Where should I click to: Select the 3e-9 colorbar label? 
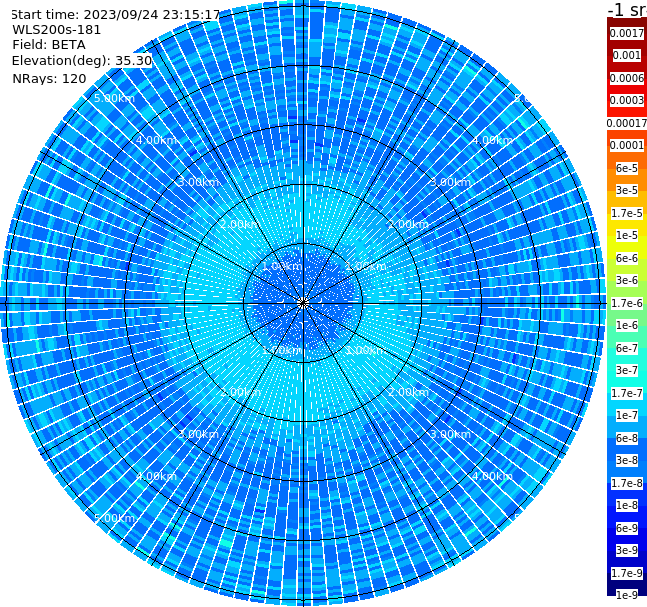627,550
